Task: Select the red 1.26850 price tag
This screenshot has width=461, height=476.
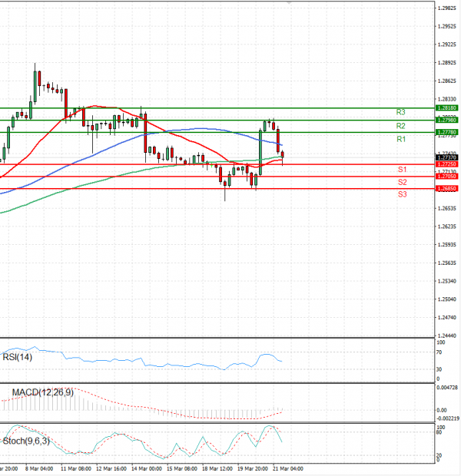Action: (446, 189)
